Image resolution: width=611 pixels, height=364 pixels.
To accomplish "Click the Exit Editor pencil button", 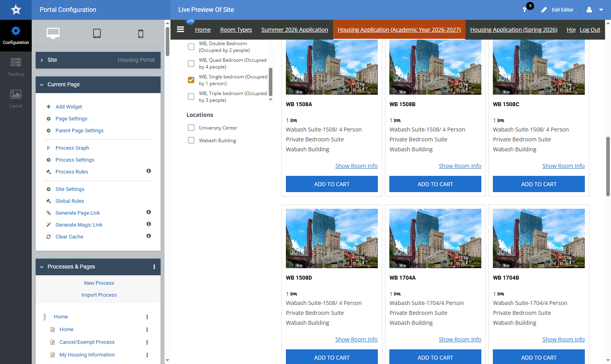I will click(557, 10).
